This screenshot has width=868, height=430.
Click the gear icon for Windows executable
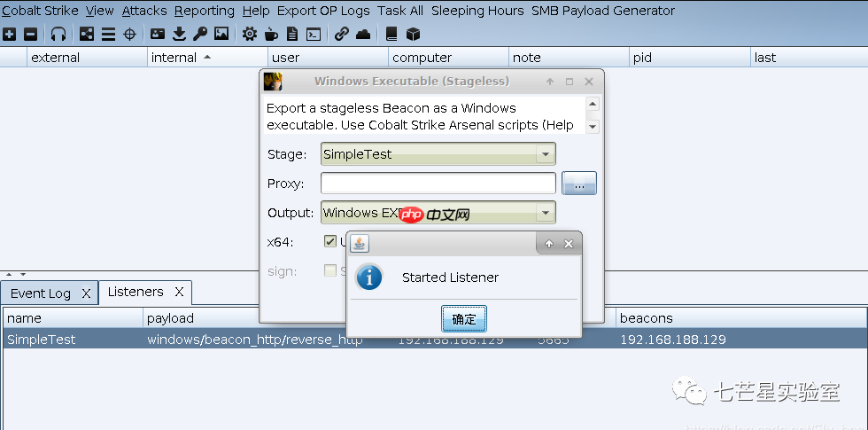pos(250,35)
